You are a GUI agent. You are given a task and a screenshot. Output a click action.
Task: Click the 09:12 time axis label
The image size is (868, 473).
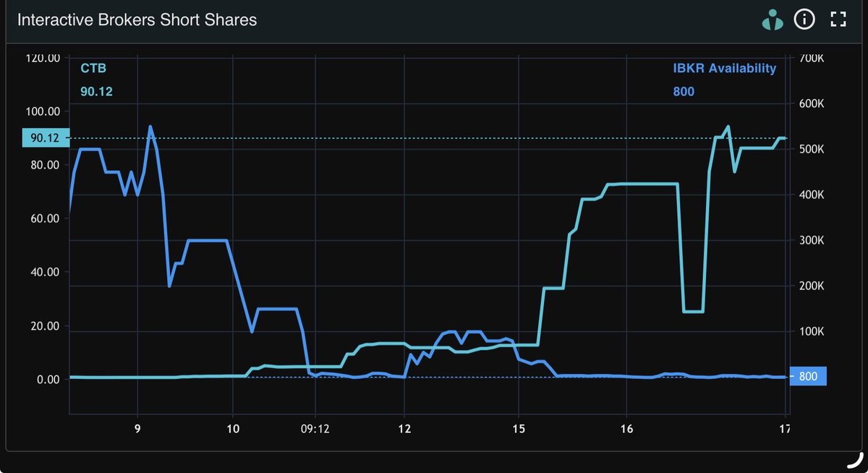tap(315, 429)
